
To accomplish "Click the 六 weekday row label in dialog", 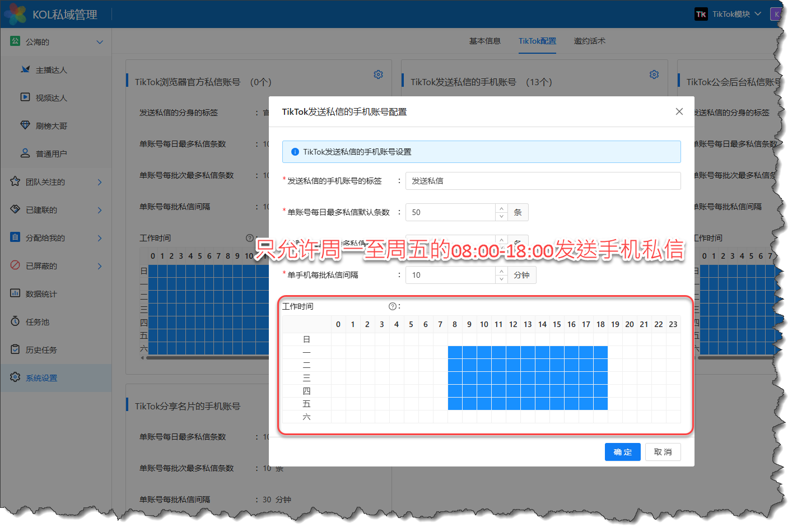I will point(306,417).
